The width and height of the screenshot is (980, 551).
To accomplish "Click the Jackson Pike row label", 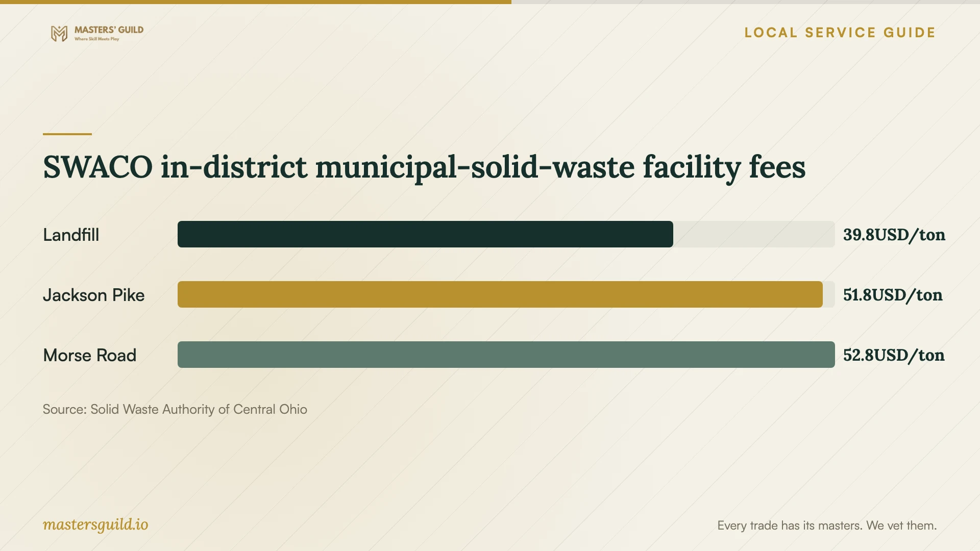I will tap(94, 295).
